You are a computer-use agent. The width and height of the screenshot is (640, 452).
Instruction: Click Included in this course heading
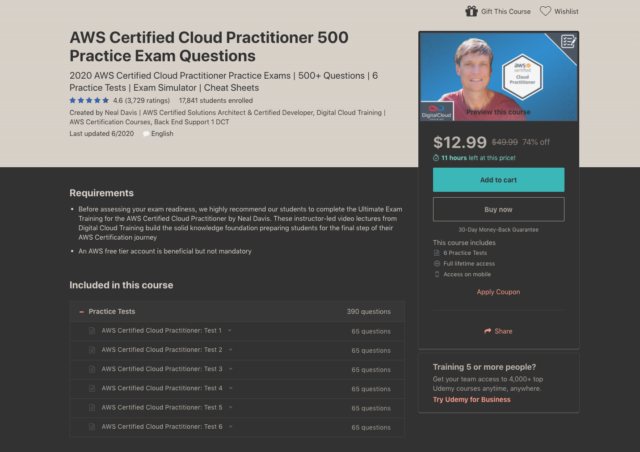tap(121, 285)
